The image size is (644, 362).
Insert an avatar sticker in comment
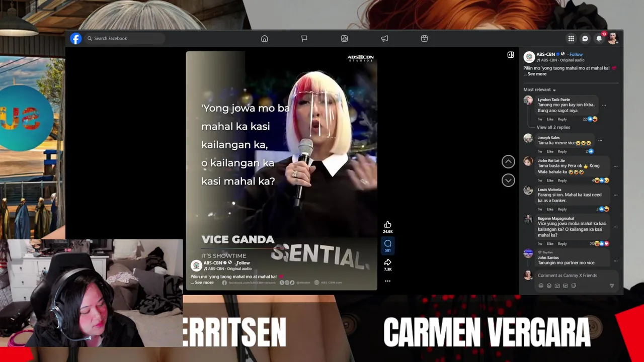(x=541, y=286)
